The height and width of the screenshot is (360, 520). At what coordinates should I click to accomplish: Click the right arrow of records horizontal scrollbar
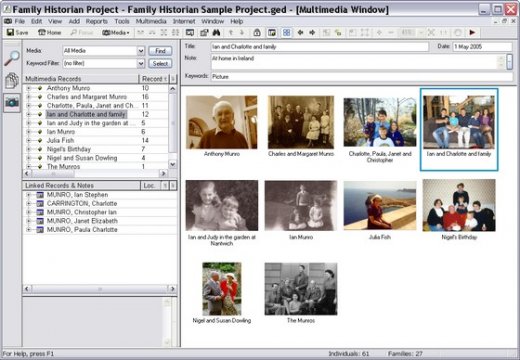[163, 173]
